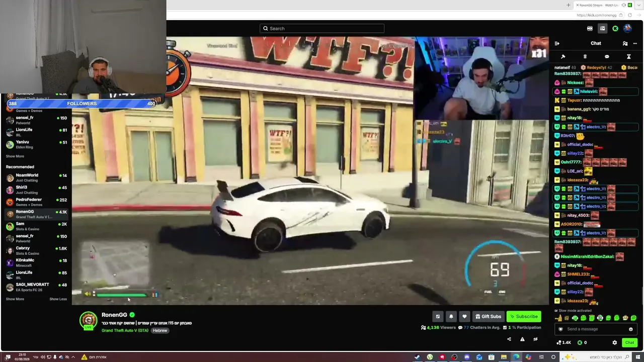Open SAGI_MEVORATT channel in sidebar
Viewport: 644px width, 362px height.
[x=36, y=287]
